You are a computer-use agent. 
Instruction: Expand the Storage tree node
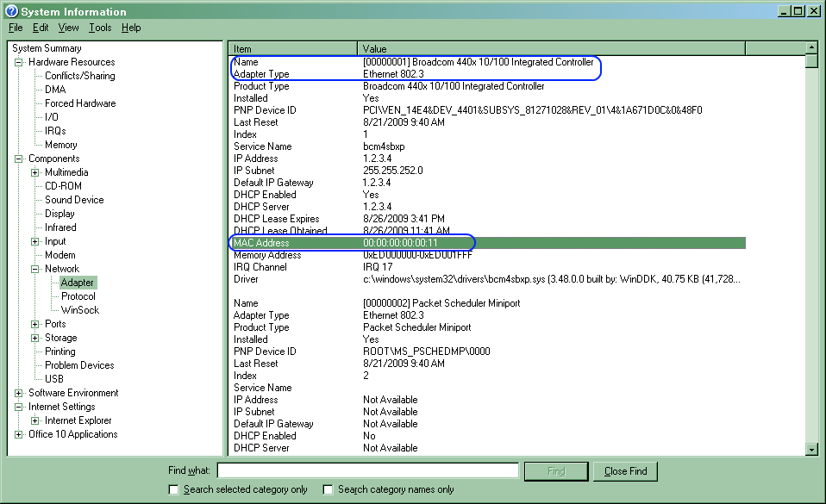pyautogui.click(x=35, y=338)
